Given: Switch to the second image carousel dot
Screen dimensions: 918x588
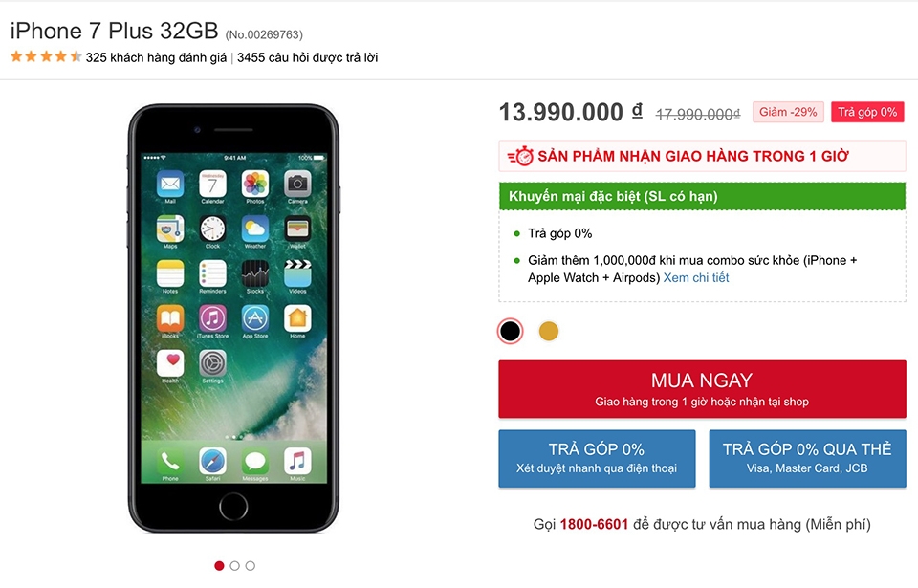Looking at the screenshot, I should coord(235,566).
